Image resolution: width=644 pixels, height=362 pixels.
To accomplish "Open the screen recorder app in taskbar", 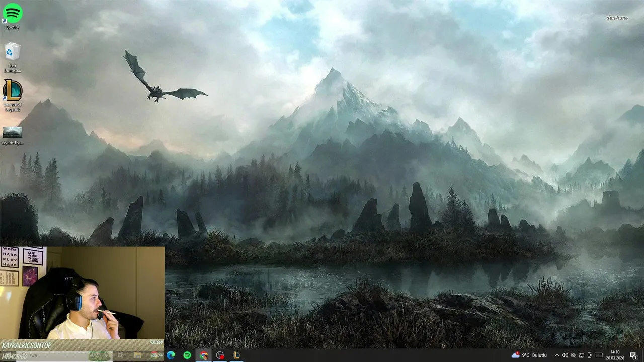I will tap(220, 355).
